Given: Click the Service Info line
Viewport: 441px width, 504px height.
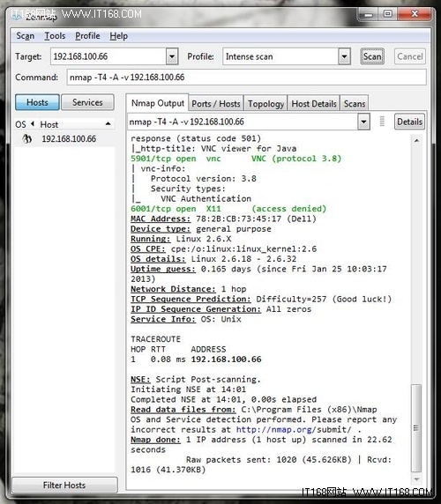Looking at the screenshot, I should (186, 319).
